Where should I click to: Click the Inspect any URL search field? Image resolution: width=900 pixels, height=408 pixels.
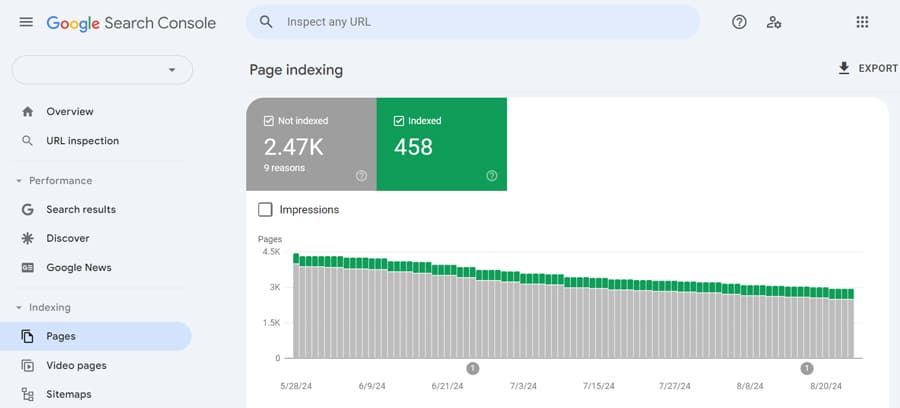pyautogui.click(x=473, y=22)
